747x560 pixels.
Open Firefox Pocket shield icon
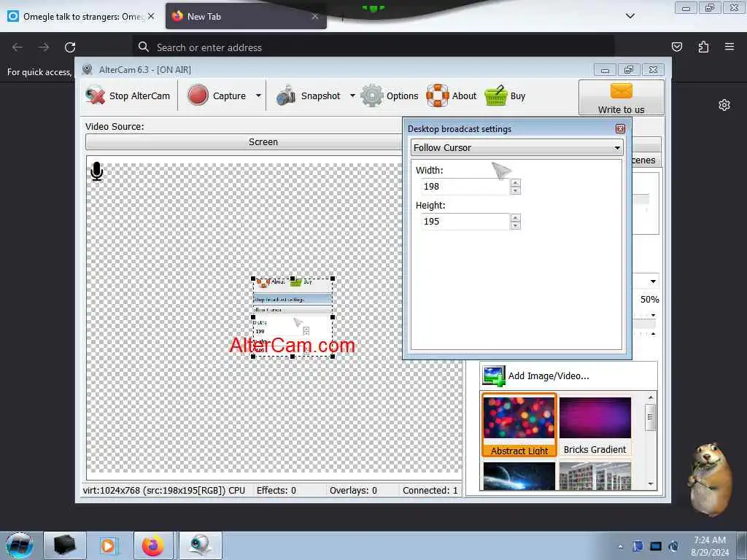coord(677,47)
